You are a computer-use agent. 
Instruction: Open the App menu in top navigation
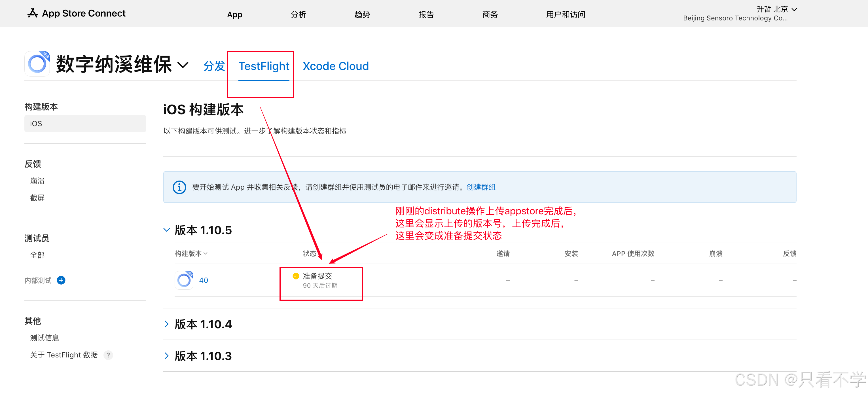[x=234, y=14]
